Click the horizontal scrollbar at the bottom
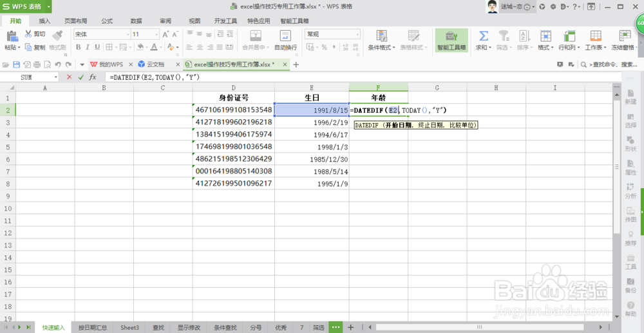This screenshot has height=333, width=644. [479, 327]
